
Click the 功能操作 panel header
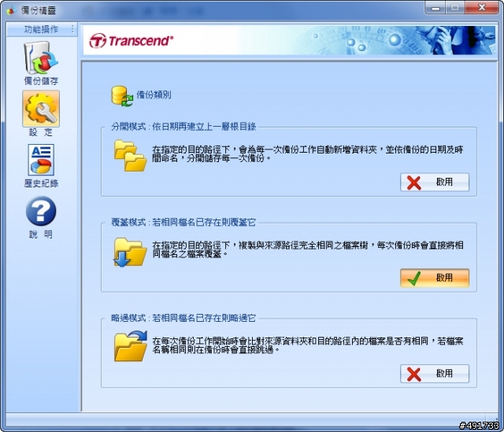(42, 29)
